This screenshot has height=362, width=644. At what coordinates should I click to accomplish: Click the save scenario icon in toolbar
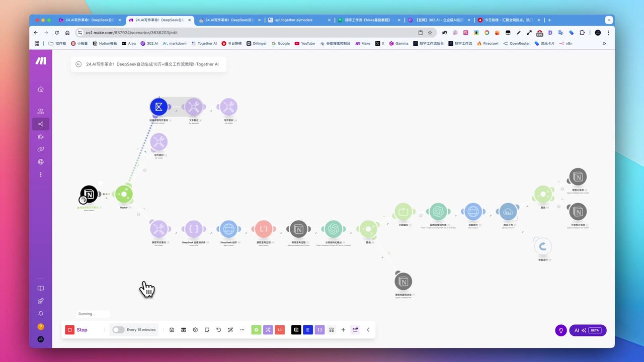tap(172, 330)
